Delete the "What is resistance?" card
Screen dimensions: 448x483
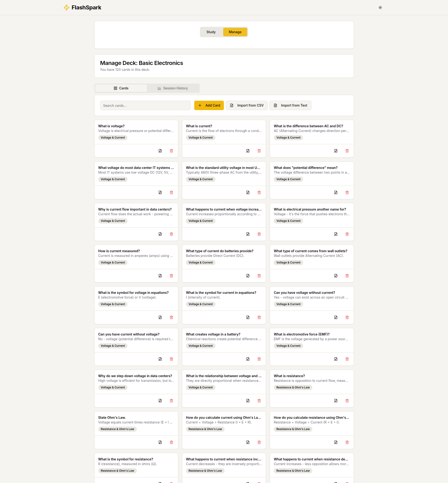[x=347, y=401]
